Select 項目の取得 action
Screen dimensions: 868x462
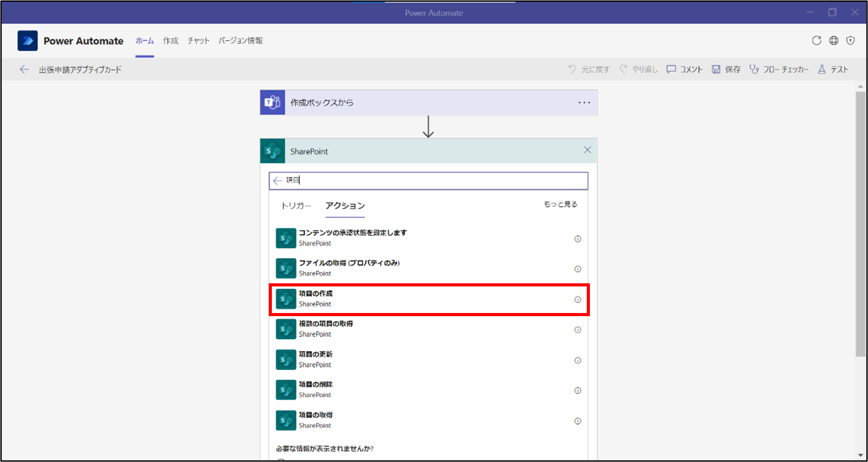(428, 420)
